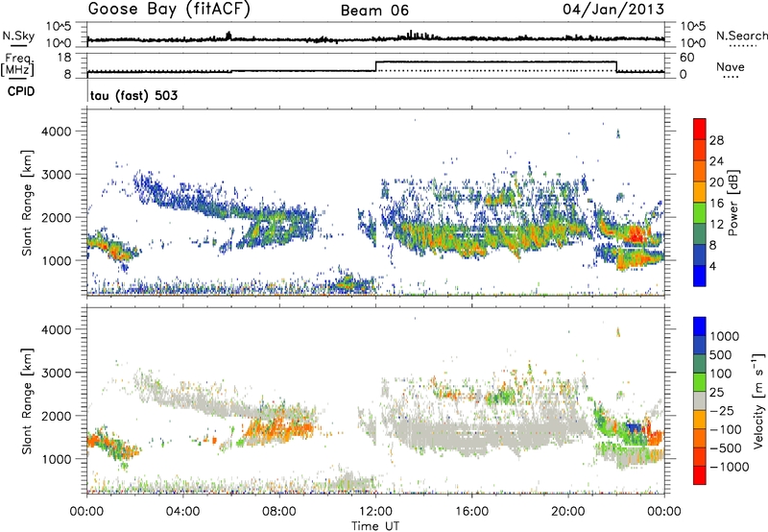Click the red top segment of Power colorbar
The image size is (768, 532).
[x=700, y=129]
